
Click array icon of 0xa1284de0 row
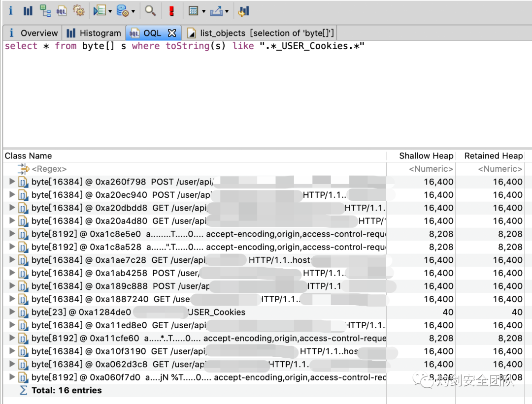(23, 312)
